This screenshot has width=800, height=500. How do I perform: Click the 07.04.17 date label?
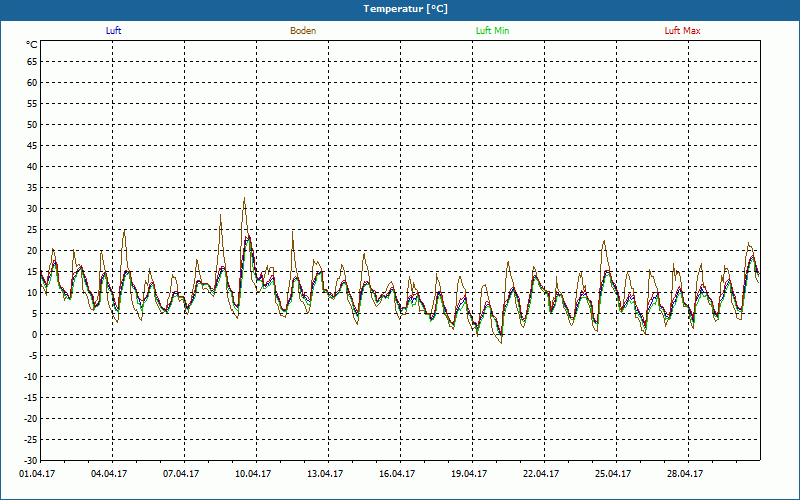(x=181, y=474)
